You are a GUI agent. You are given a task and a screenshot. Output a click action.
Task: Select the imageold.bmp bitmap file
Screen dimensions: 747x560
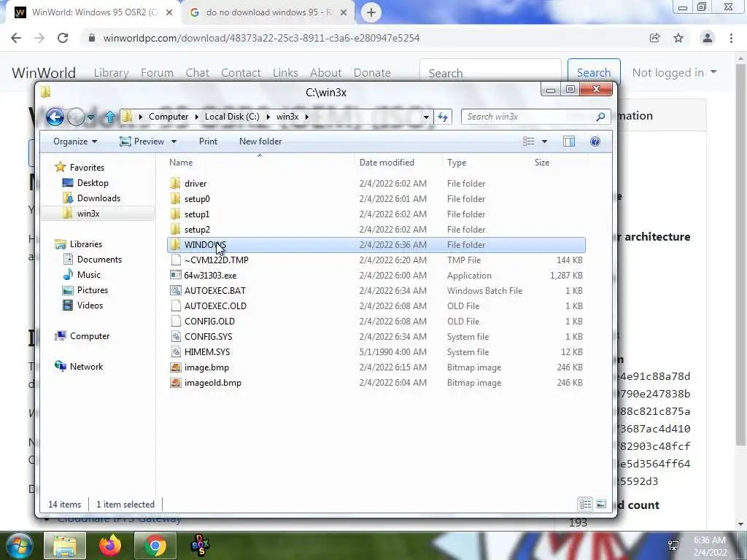(x=212, y=383)
